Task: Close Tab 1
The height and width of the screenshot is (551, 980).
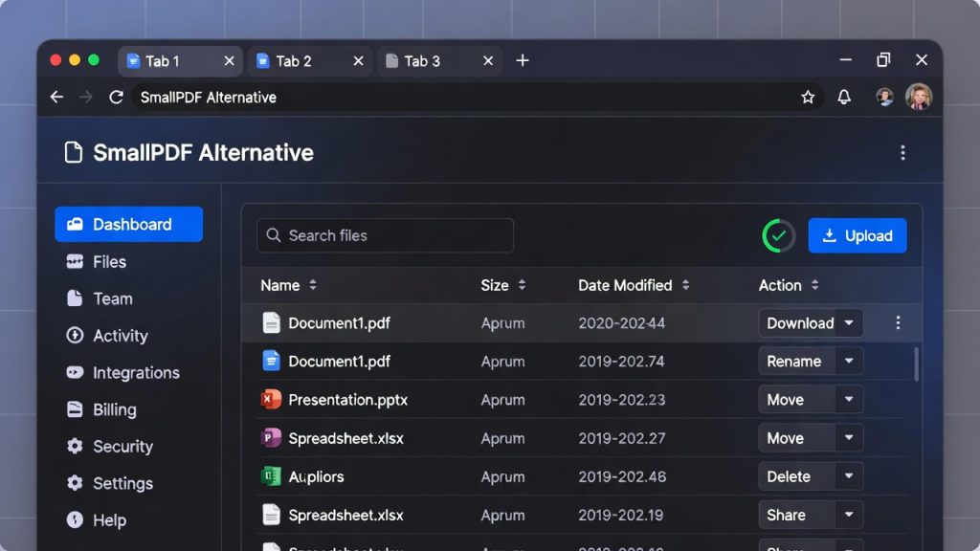Action: (x=229, y=60)
